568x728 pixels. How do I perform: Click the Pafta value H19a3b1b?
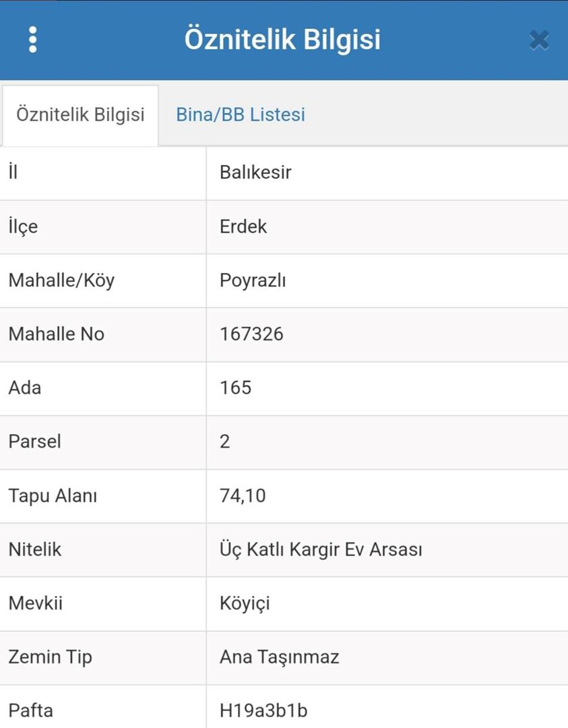click(263, 710)
